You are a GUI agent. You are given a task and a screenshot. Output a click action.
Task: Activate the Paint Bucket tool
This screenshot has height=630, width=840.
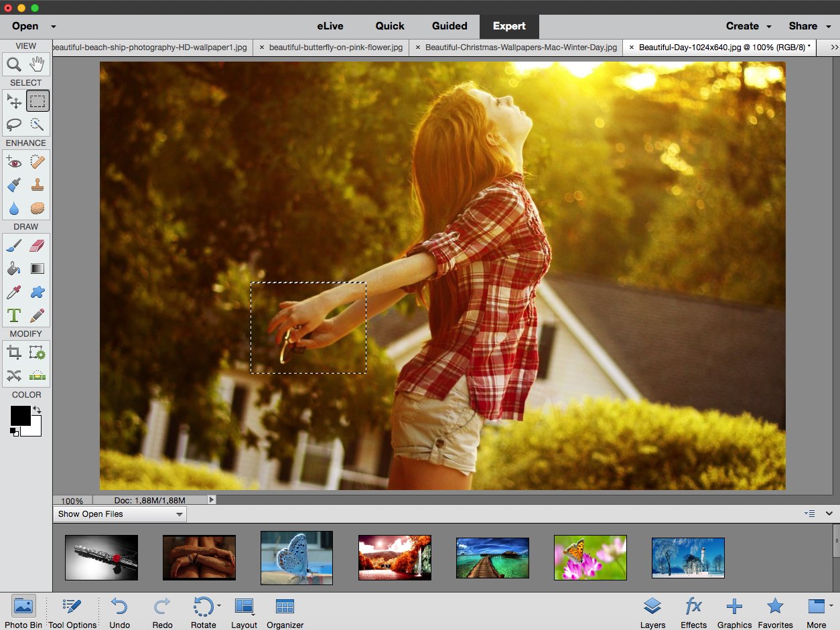pyautogui.click(x=14, y=269)
